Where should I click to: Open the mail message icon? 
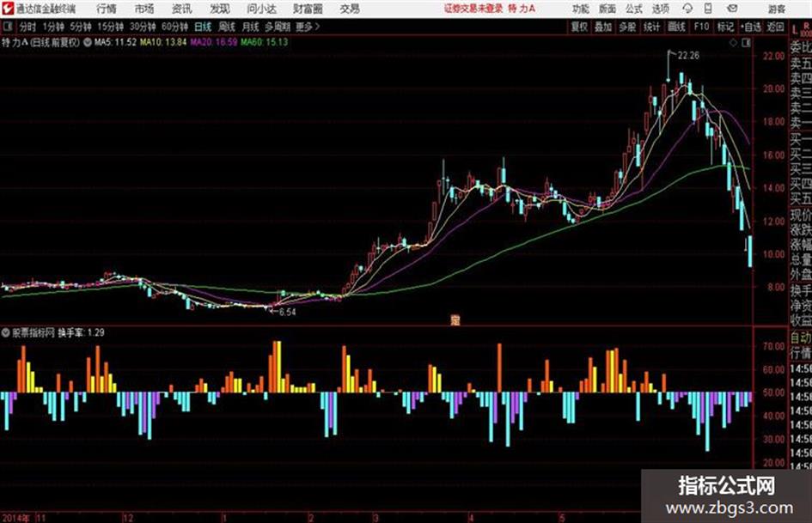point(732,9)
